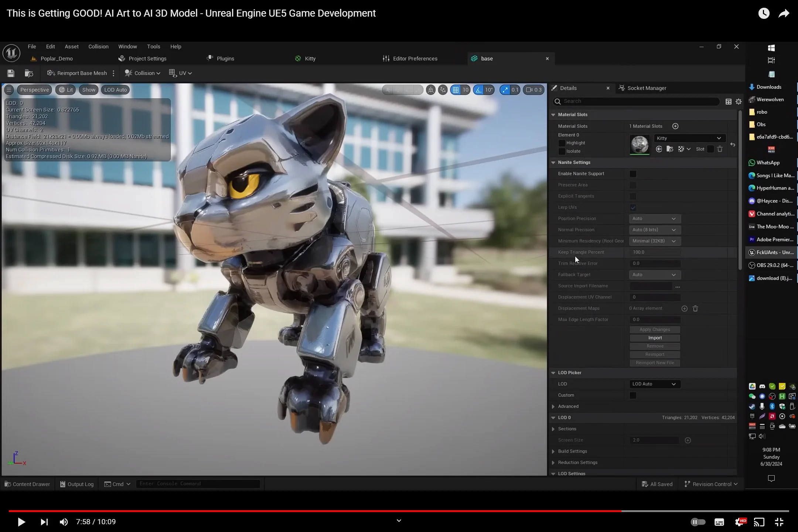
Task: Toggle the rotation snap angle icon
Action: pyautogui.click(x=479, y=90)
